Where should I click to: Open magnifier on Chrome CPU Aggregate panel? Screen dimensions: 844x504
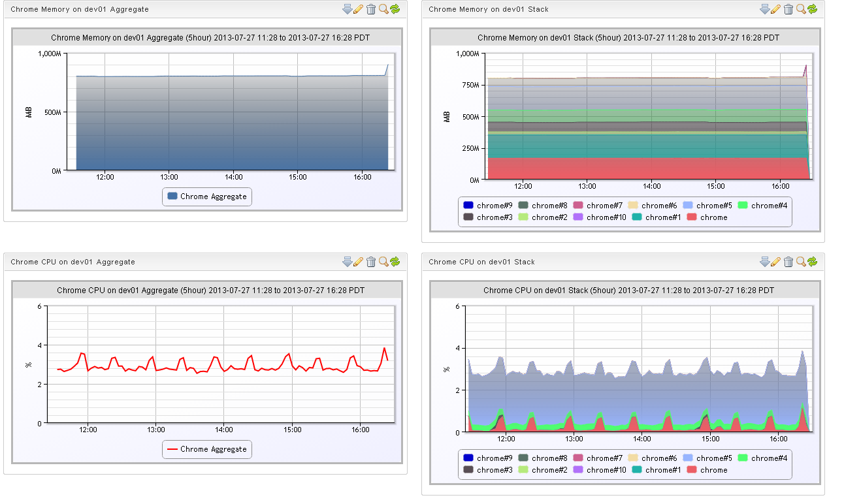(x=383, y=261)
